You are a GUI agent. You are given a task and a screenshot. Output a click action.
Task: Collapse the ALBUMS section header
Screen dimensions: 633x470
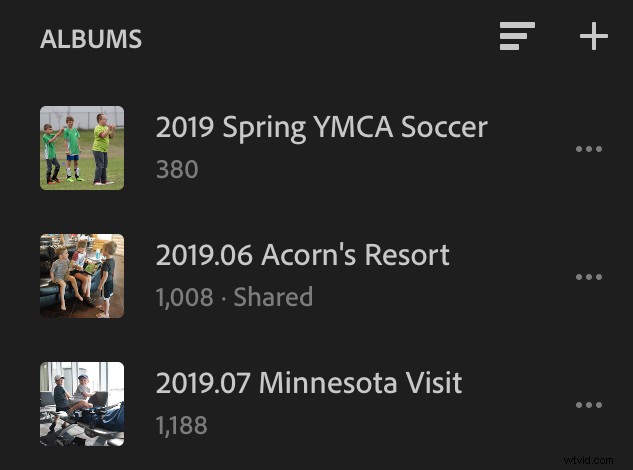[x=91, y=40]
